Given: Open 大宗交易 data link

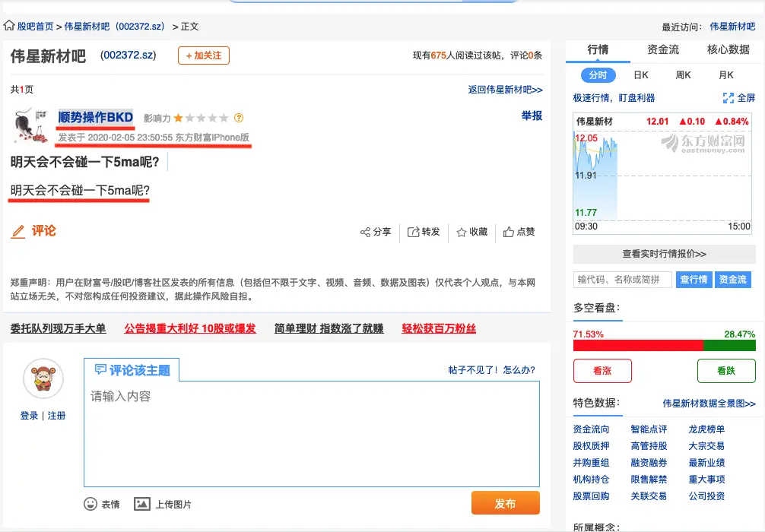Looking at the screenshot, I should [x=706, y=446].
